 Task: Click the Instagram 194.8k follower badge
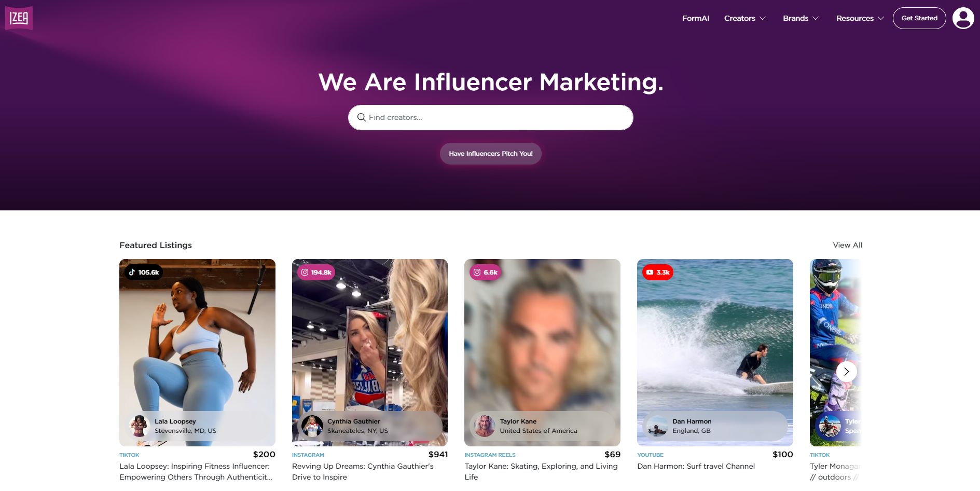316,272
